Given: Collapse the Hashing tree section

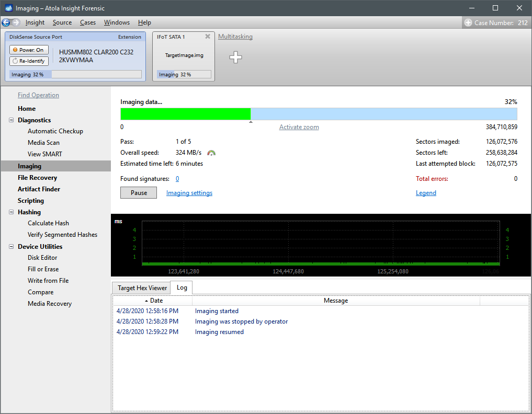Looking at the screenshot, I should tap(11, 212).
